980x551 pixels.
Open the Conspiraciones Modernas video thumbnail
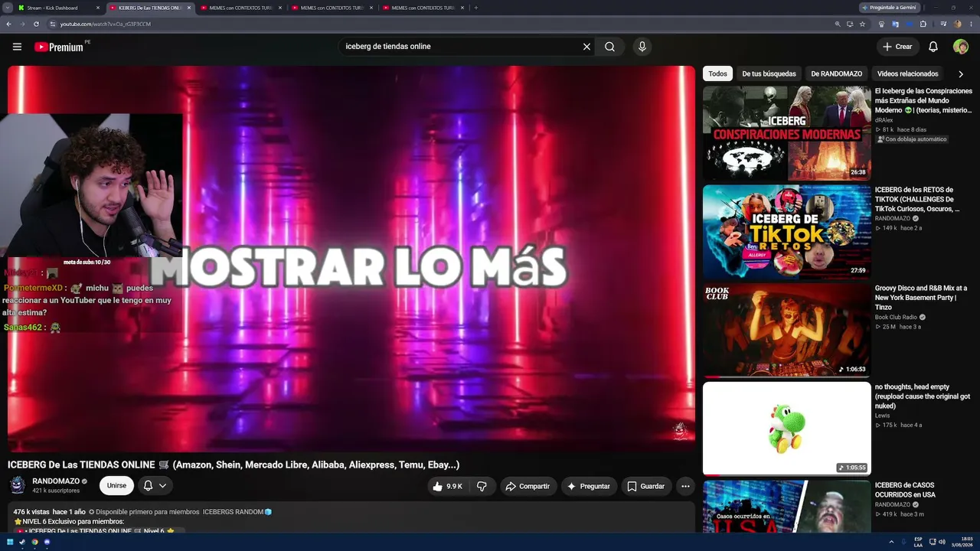click(x=787, y=133)
